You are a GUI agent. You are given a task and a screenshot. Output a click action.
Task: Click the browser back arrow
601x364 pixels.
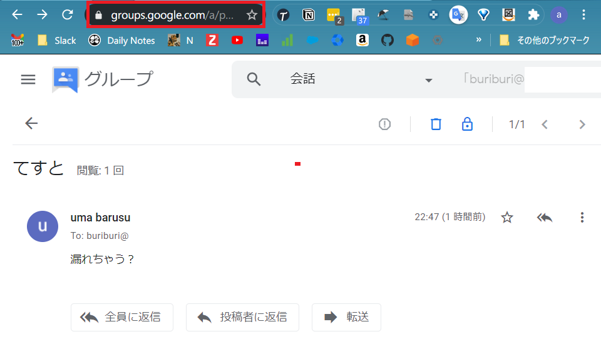[x=18, y=15]
